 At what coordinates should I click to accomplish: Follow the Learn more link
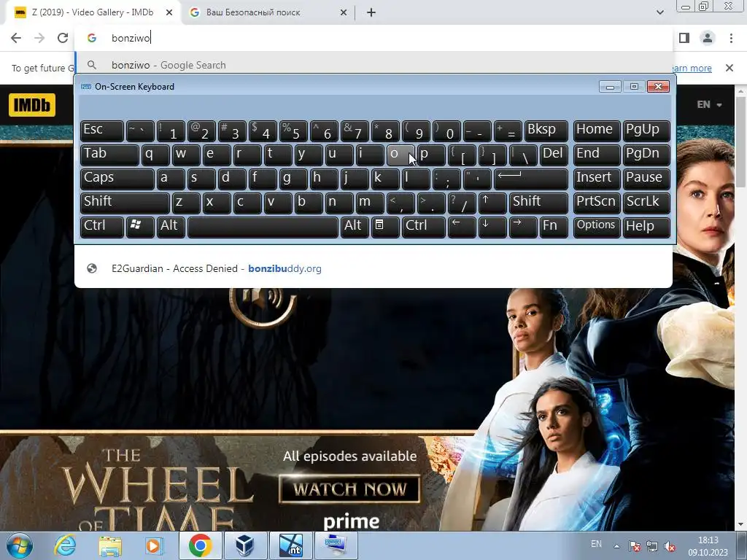tap(692, 68)
